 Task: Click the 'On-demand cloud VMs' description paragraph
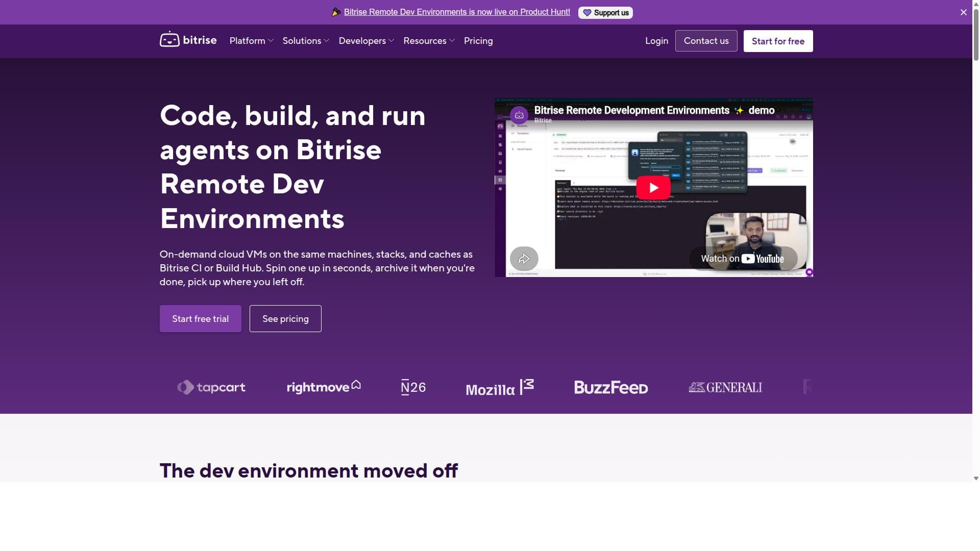point(317,268)
